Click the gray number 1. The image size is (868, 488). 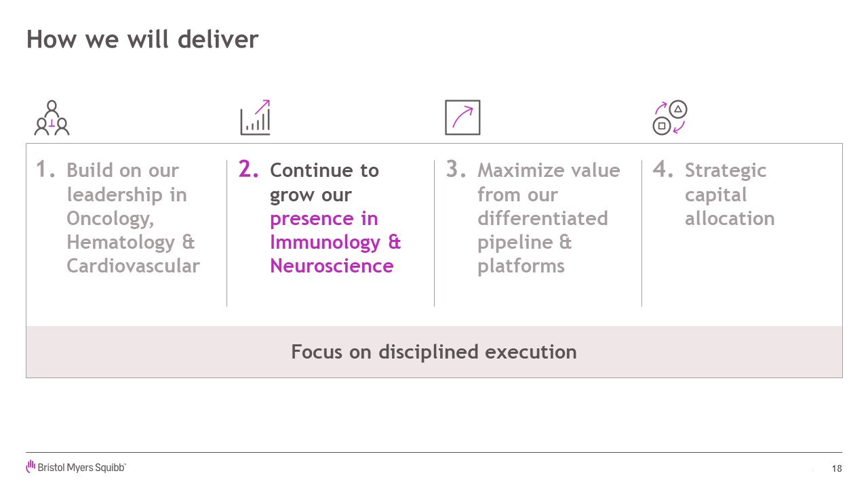pos(45,169)
